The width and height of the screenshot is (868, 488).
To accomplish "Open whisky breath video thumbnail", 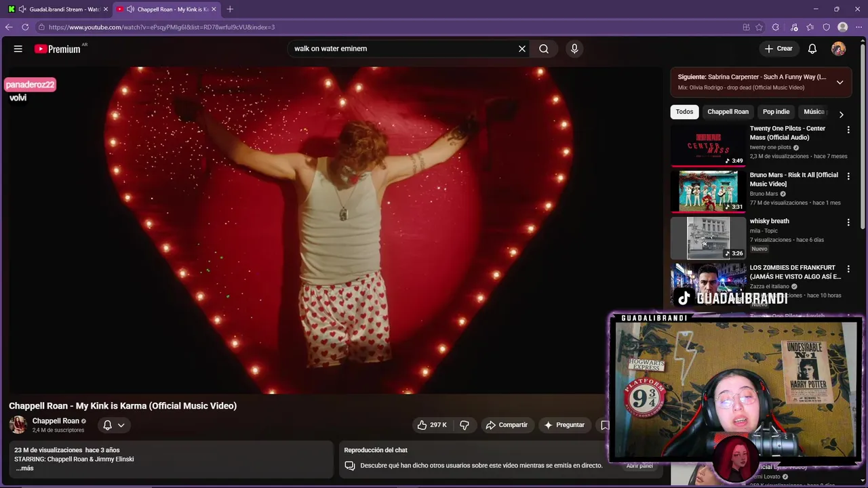I will (708, 238).
